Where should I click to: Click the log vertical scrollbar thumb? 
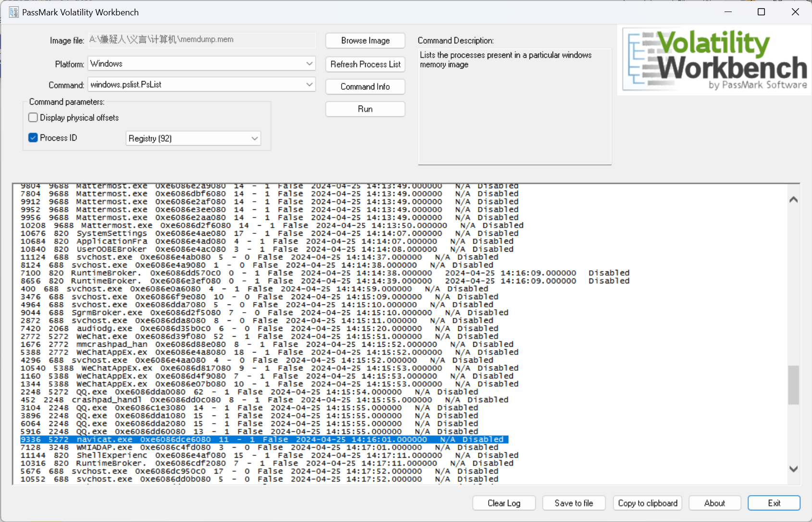(794, 385)
